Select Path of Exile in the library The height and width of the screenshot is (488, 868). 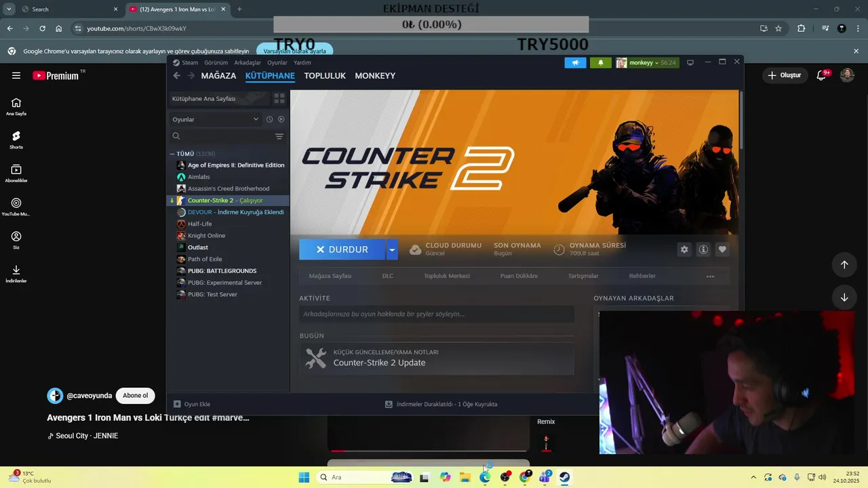click(x=205, y=259)
